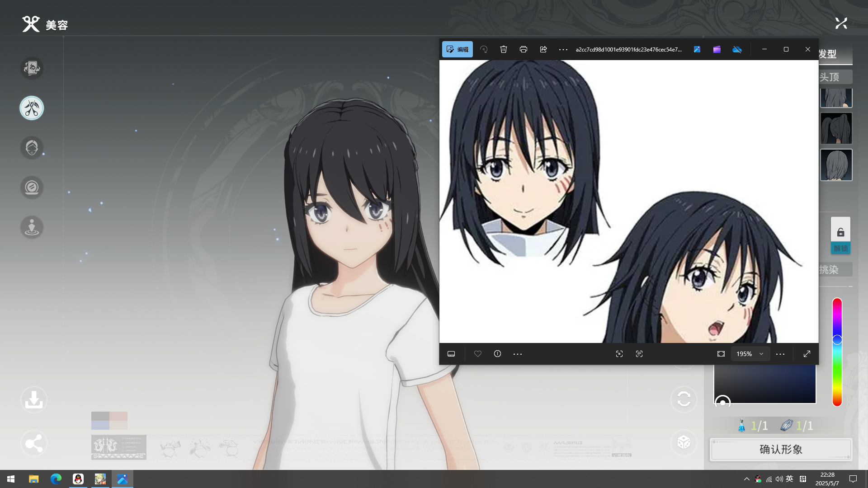The width and height of the screenshot is (868, 488).
Task: Click the OneDrive cloud status icon
Action: pos(737,49)
